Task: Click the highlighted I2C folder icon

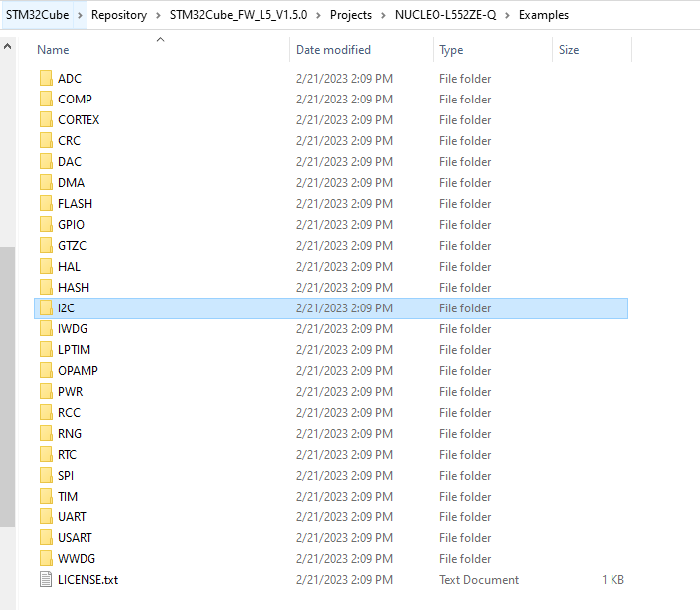Action: (46, 307)
